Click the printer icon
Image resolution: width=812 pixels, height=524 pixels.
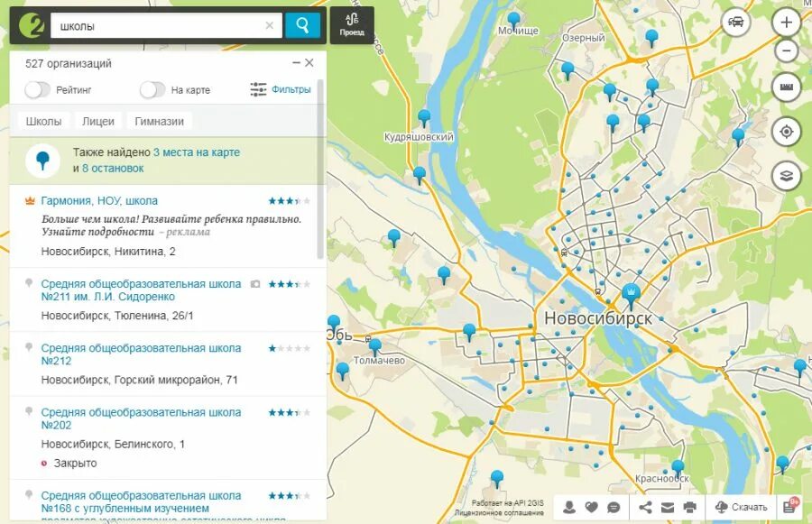(690, 507)
